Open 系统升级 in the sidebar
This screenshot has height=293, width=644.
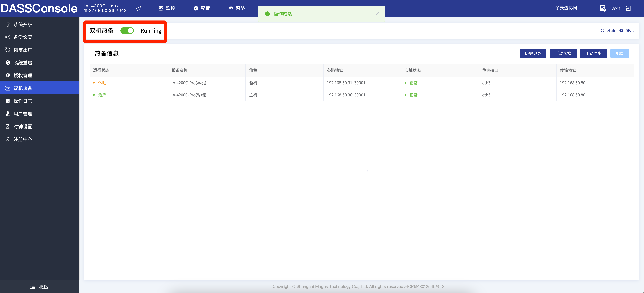coord(40,24)
